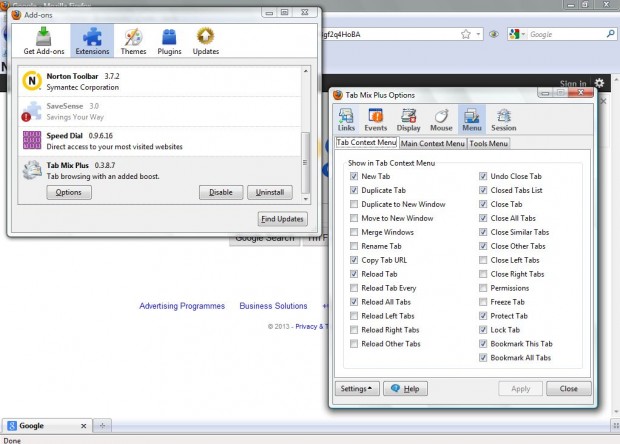620x444 pixels.
Task: Click the eye icon beside address bar
Action: pyautogui.click(x=493, y=34)
